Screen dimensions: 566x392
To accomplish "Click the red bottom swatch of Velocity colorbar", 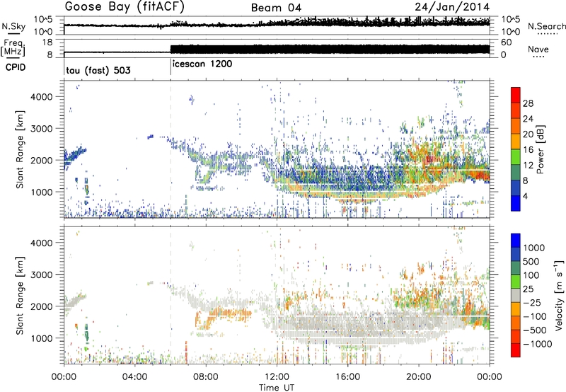I will point(516,350).
